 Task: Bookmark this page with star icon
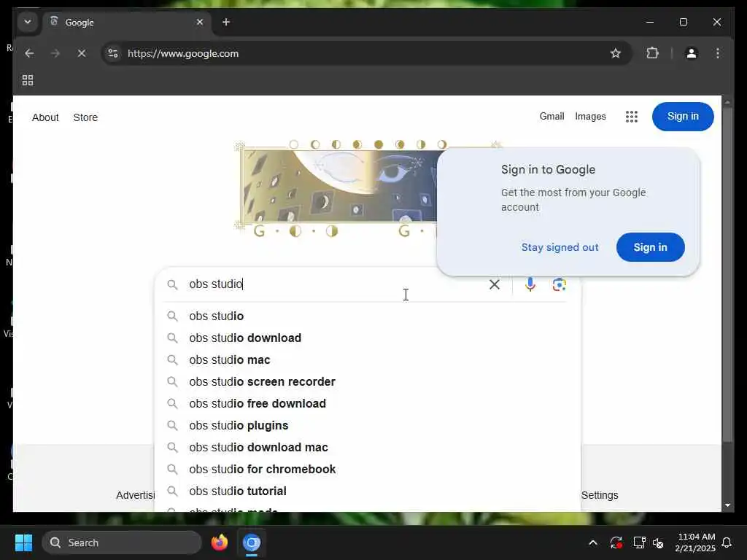click(616, 53)
